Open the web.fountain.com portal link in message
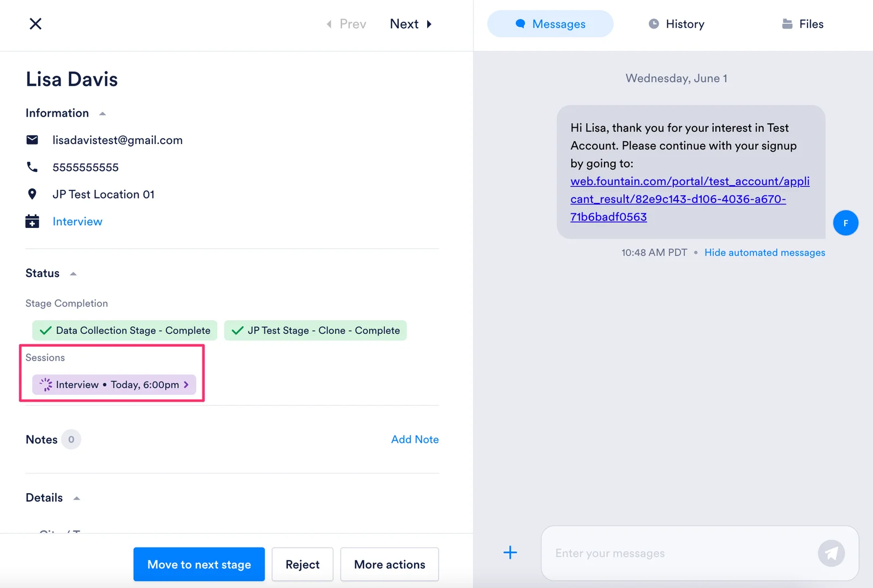Screen dimensions: 873x588 click(x=690, y=199)
